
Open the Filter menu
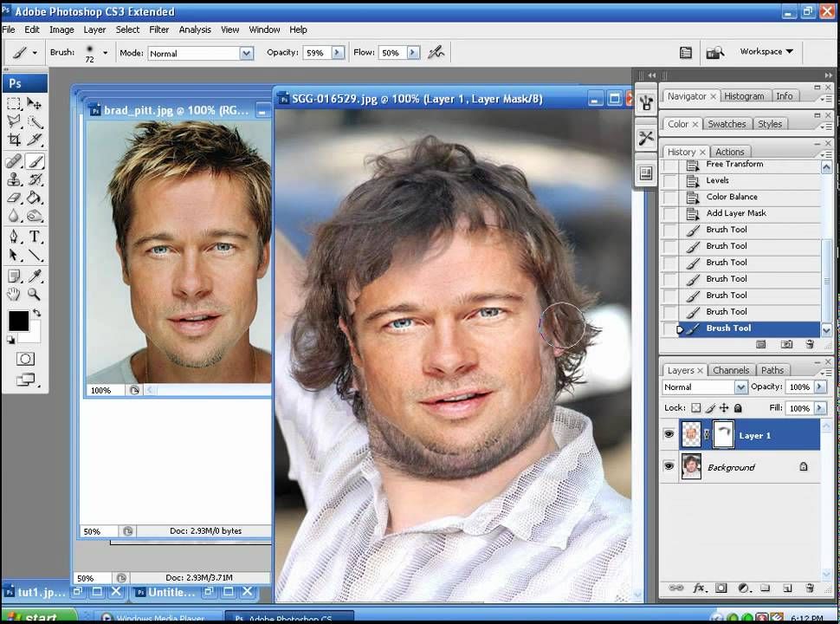[x=158, y=29]
